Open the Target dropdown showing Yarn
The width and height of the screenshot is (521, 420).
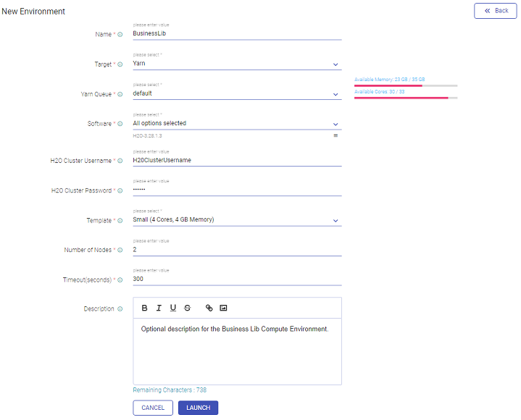coord(237,64)
